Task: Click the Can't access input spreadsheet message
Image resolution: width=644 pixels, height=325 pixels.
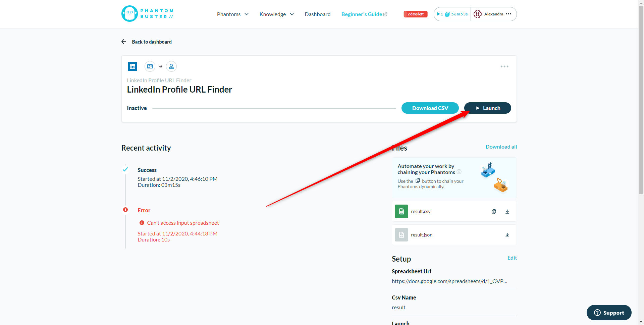Action: pos(183,223)
